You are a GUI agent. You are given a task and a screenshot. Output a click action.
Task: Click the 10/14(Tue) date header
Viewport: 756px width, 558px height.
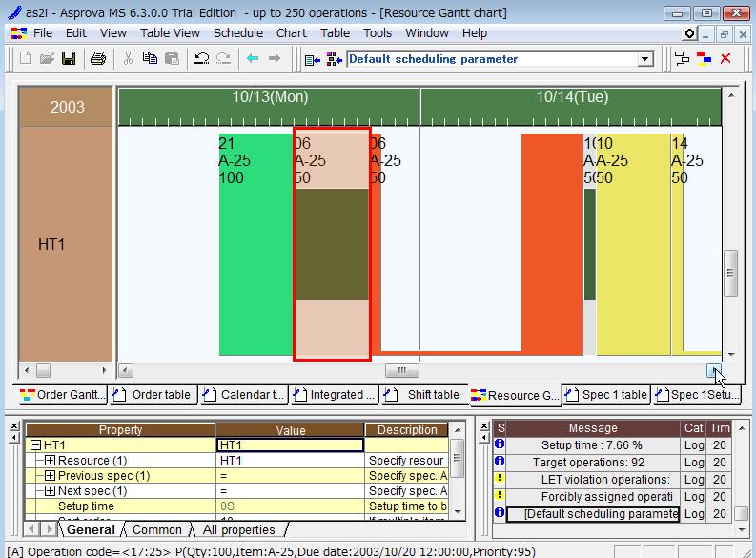click(x=571, y=97)
